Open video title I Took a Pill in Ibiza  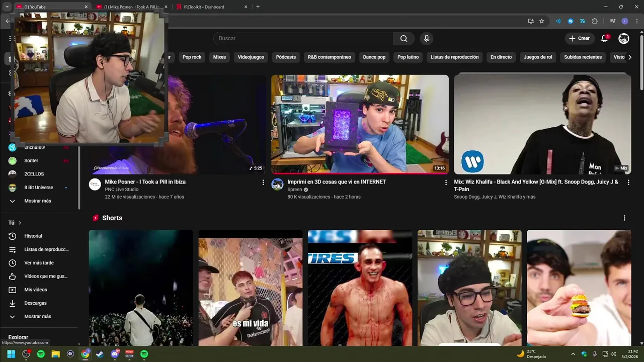pyautogui.click(x=145, y=182)
